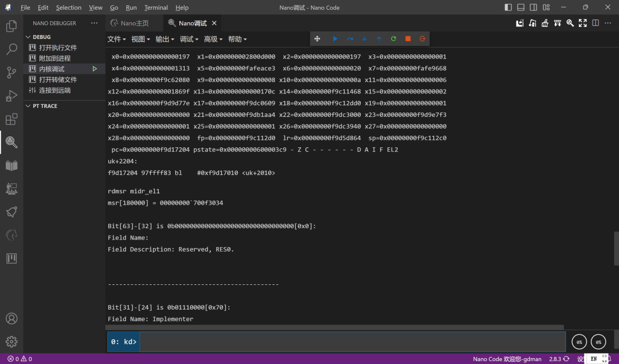The image size is (619, 364).
Task: Open the Terminal menu
Action: tap(156, 7)
